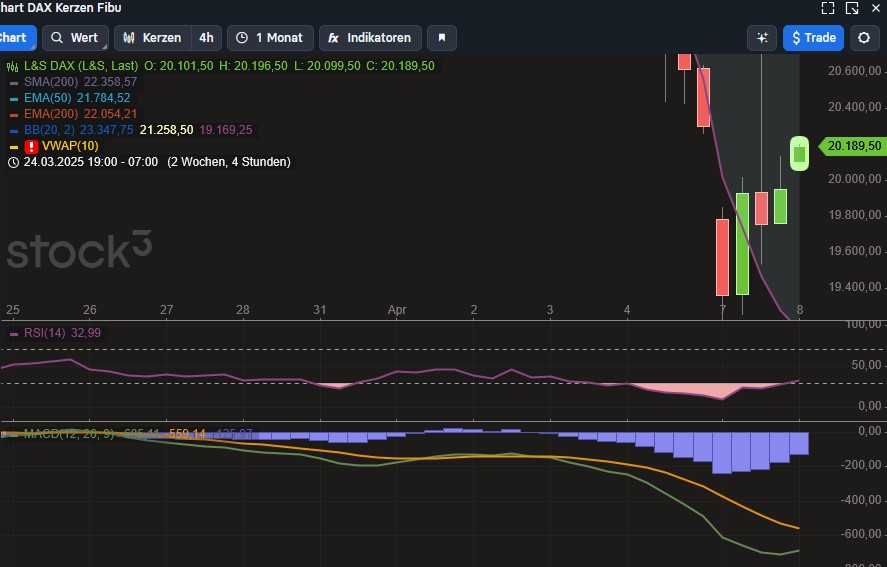887x567 pixels.
Task: Click the dollar icon in Trade button
Action: tap(796, 38)
